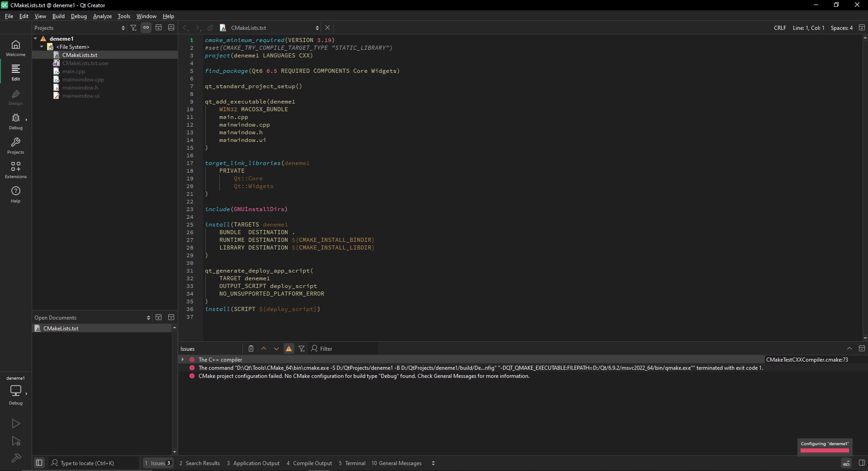Screen dimensions: 868x471
Task: Go to next issue
Action: click(276, 349)
